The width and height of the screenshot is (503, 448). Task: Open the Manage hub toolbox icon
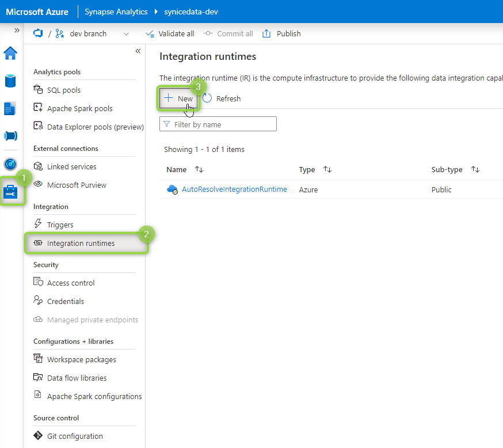pyautogui.click(x=10, y=192)
